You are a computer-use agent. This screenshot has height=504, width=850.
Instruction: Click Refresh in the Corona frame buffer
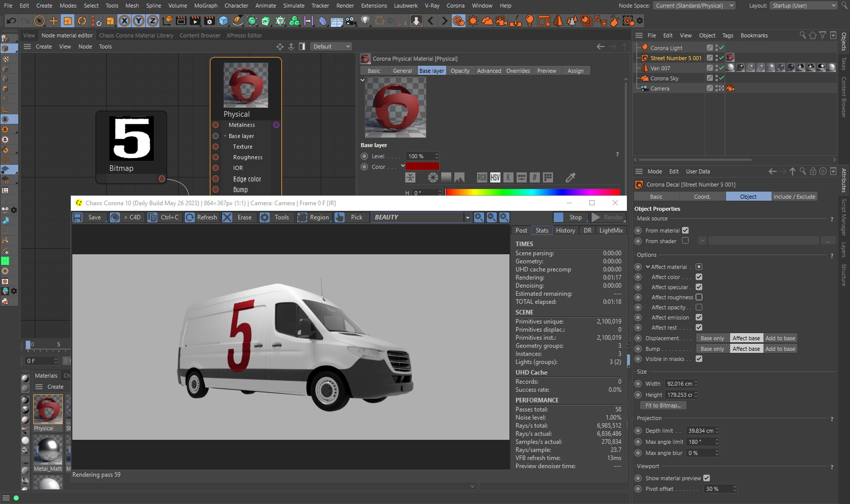[x=202, y=217]
